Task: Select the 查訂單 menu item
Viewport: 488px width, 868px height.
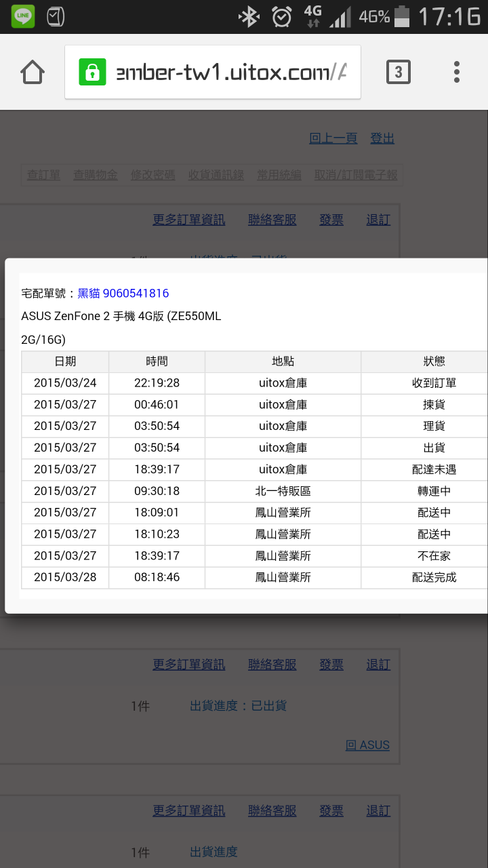Action: 43,175
